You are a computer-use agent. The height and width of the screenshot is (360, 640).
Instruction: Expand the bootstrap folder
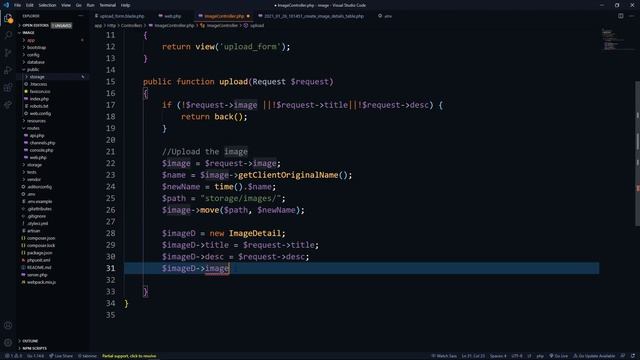(52, 47)
